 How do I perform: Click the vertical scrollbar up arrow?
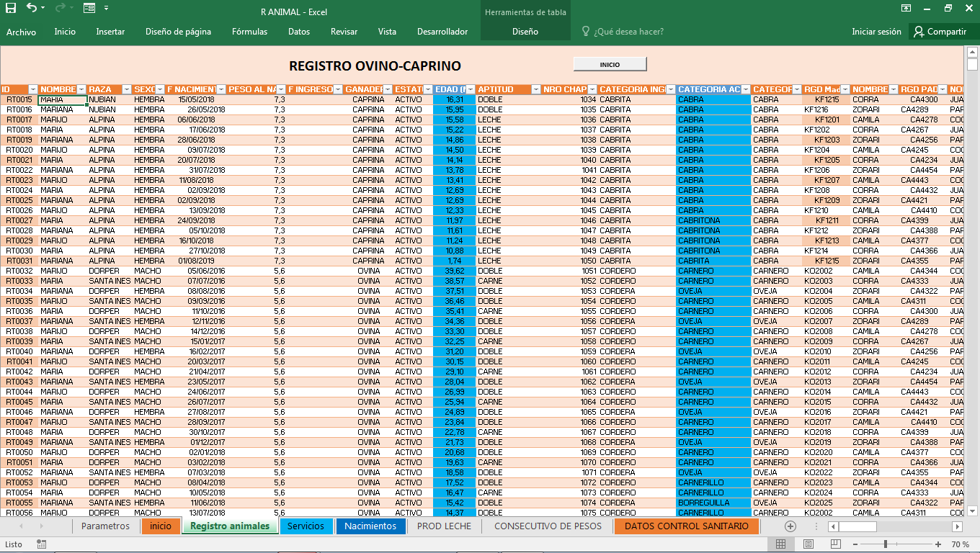[972, 52]
